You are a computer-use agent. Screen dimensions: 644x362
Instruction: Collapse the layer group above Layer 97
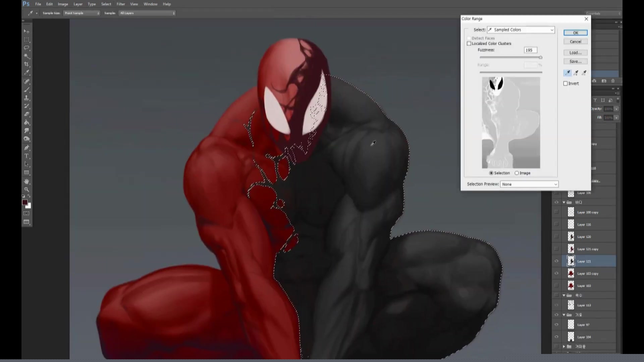click(x=564, y=315)
